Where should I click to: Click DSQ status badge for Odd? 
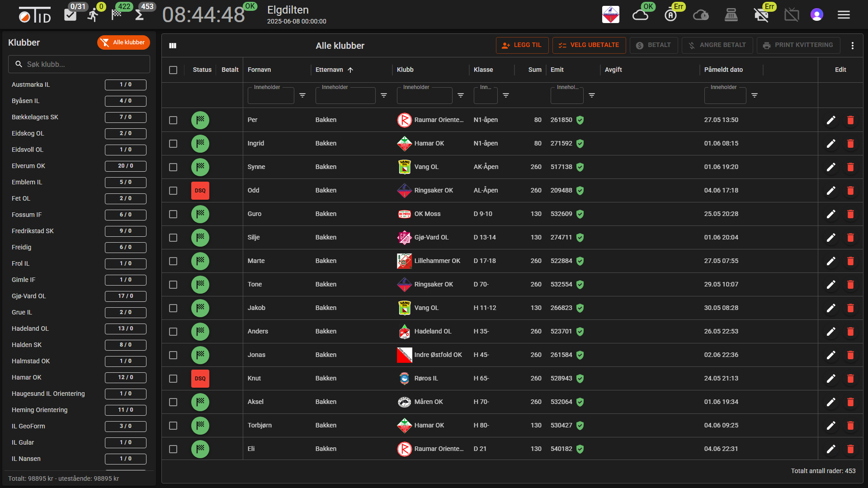tap(200, 191)
